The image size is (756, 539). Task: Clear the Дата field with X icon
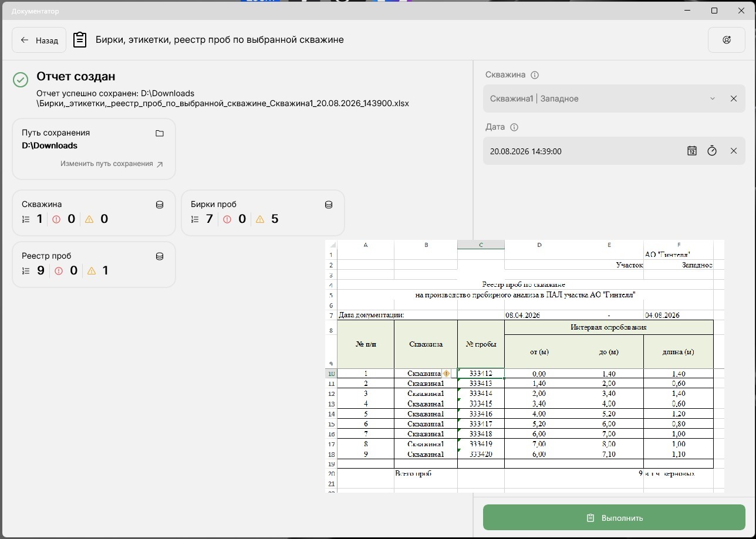(x=734, y=151)
